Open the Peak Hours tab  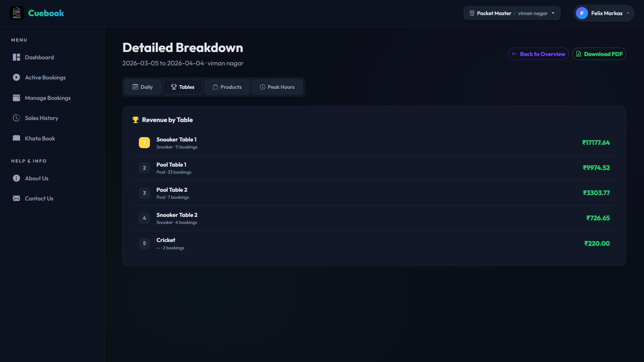277,87
